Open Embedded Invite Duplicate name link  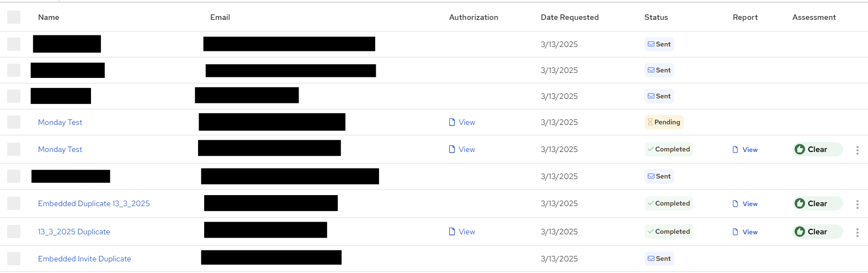click(x=84, y=259)
